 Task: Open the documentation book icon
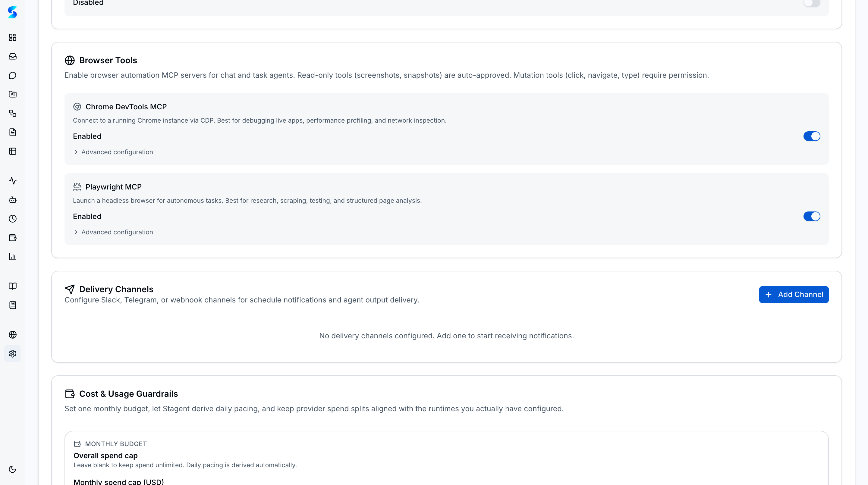12,286
